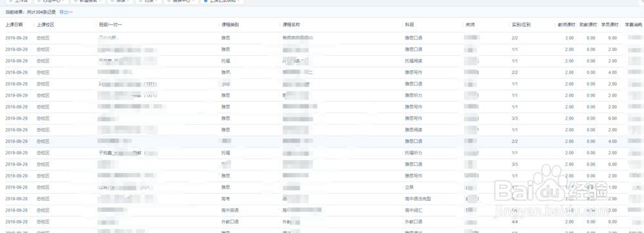Image resolution: width=644 pixels, height=233 pixels.
Task: Select the 托福听力 subject cell
Action: pyautogui.click(x=413, y=153)
